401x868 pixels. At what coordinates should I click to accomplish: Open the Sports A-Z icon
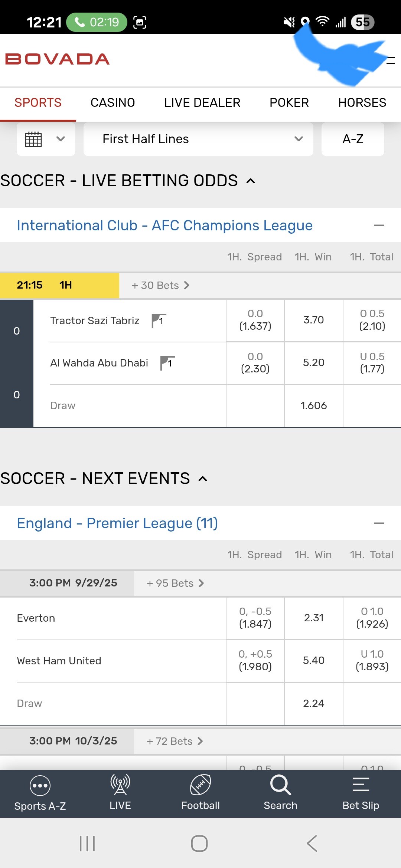(40, 786)
